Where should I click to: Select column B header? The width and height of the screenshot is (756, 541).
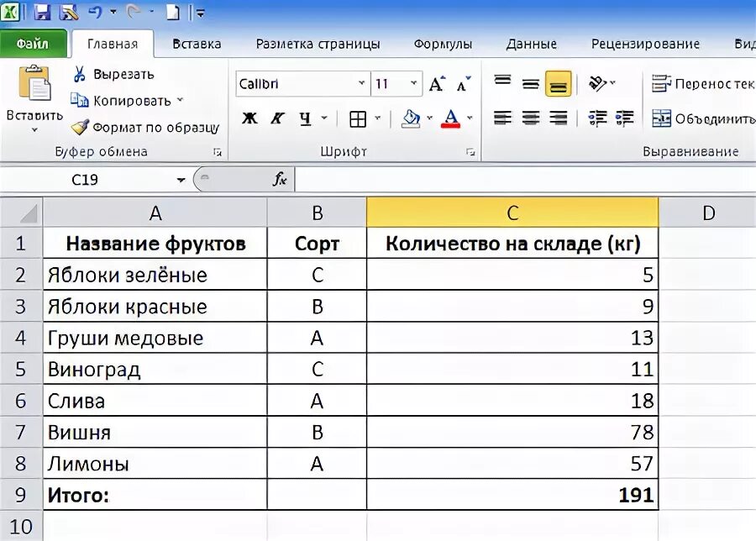point(317,213)
